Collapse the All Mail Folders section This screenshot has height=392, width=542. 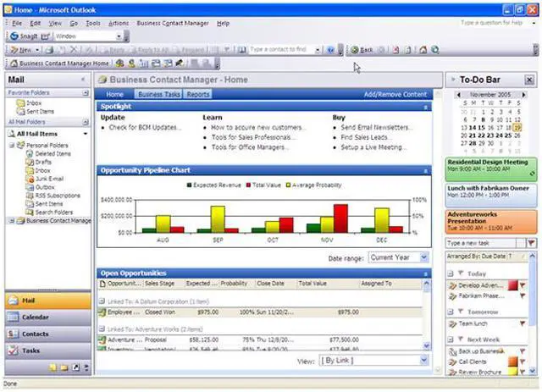tap(86, 122)
